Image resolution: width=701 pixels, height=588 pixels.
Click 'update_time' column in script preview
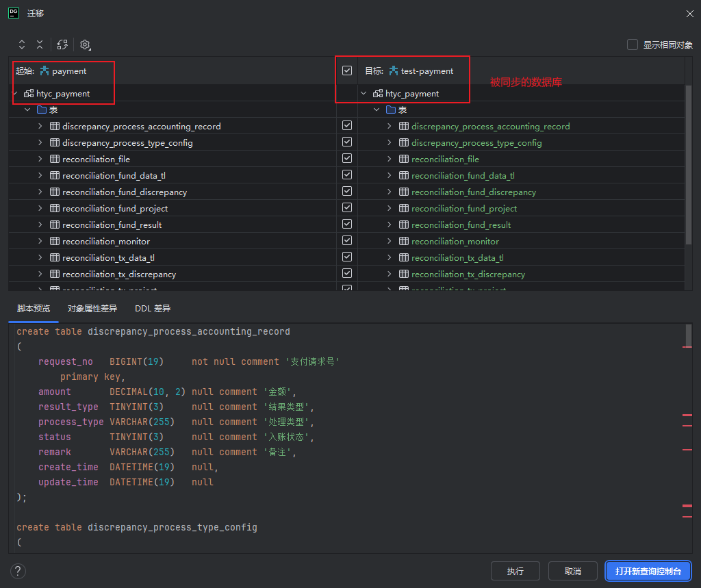(x=68, y=483)
